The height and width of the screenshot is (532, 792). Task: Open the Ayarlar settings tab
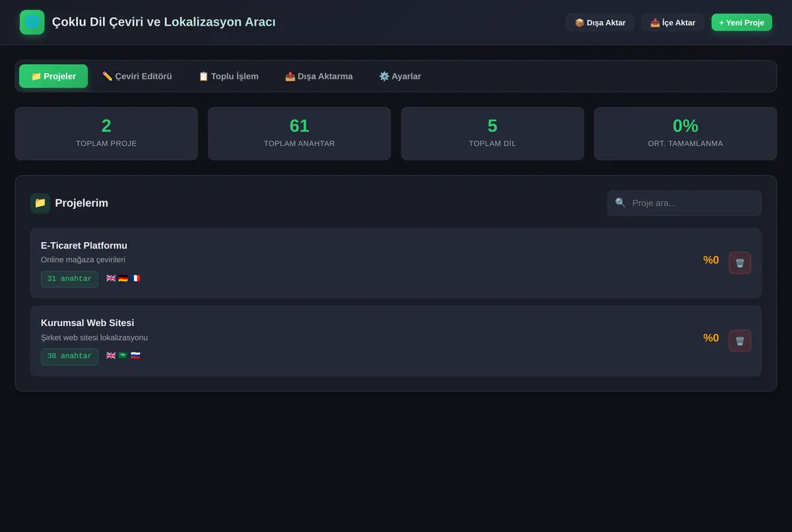(400, 77)
